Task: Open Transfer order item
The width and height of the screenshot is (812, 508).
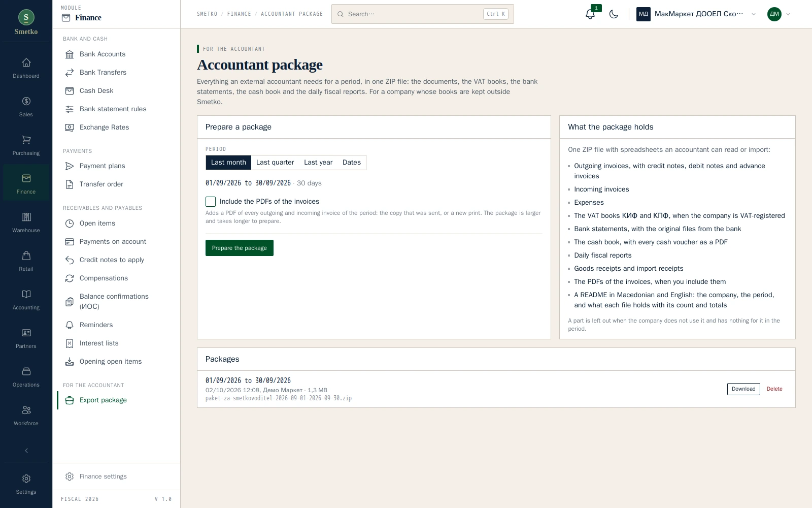Action: click(x=116, y=184)
